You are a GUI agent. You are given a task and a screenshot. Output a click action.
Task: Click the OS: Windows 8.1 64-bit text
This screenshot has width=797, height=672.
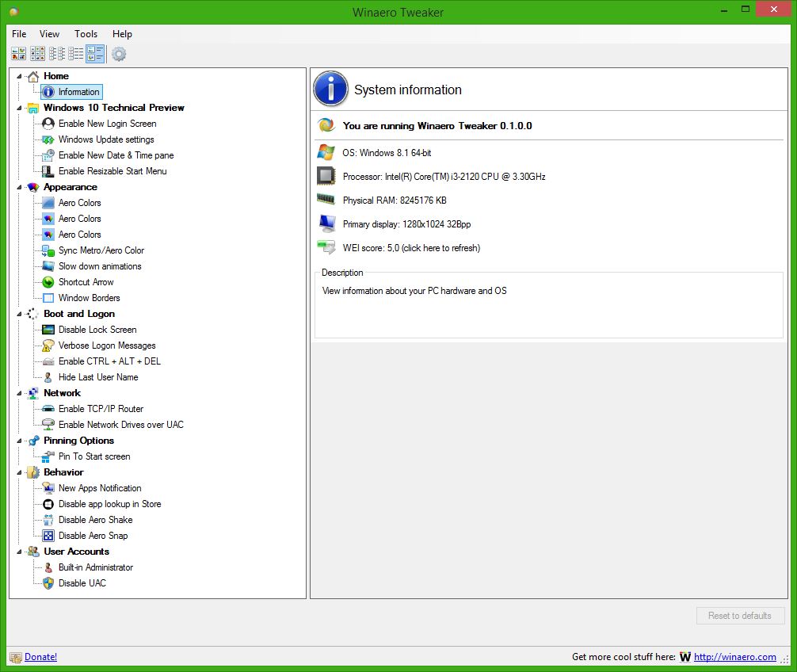[x=387, y=153]
